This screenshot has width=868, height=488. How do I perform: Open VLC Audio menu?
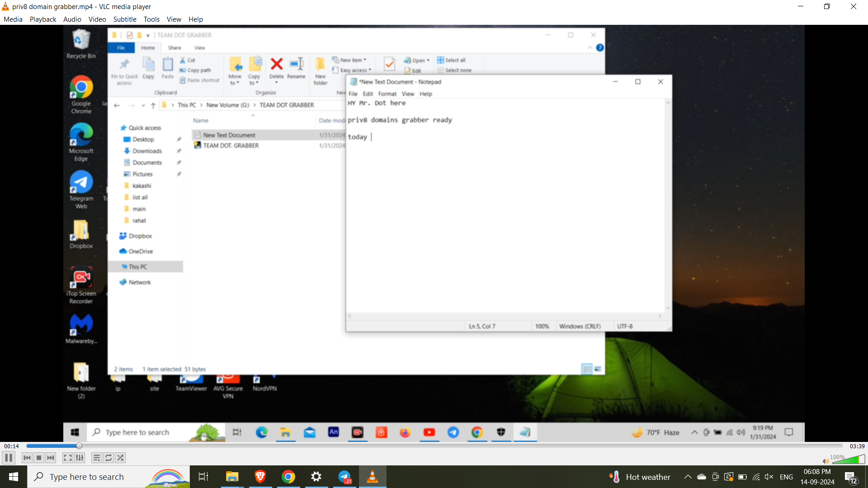72,19
